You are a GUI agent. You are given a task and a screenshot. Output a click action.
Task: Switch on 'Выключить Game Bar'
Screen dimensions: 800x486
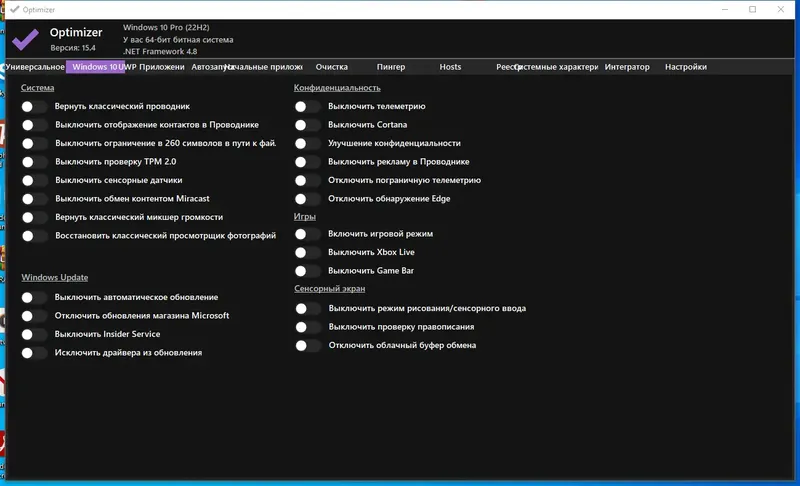(308, 271)
